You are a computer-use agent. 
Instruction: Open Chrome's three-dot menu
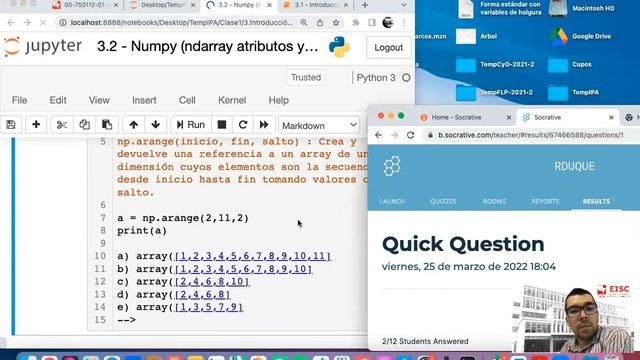click(404, 22)
